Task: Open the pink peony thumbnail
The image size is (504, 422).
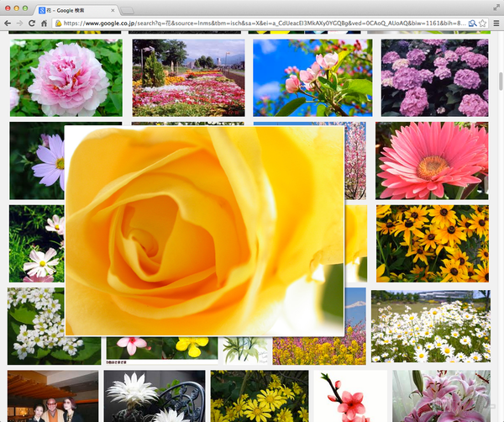Action: click(66, 78)
